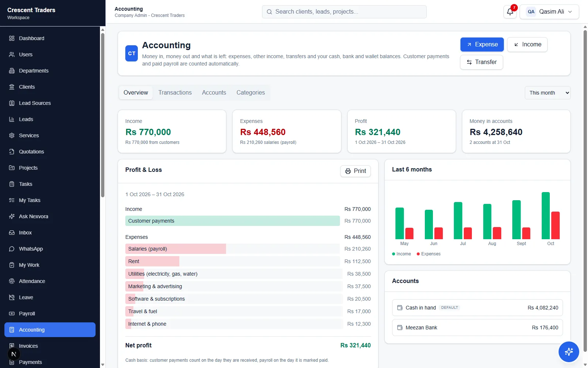This screenshot has height=368, width=588.
Task: Open Projects from sidebar
Action: coord(50,168)
